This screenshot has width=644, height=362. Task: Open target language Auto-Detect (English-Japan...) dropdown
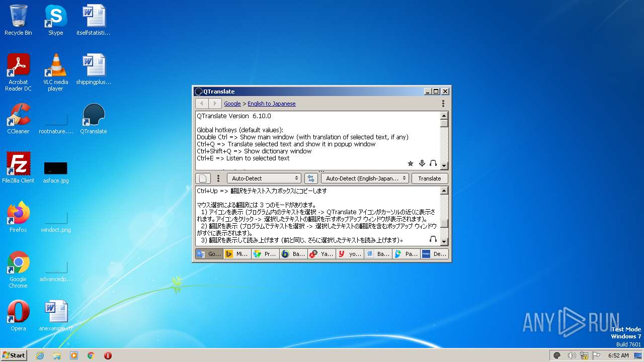[x=365, y=178]
